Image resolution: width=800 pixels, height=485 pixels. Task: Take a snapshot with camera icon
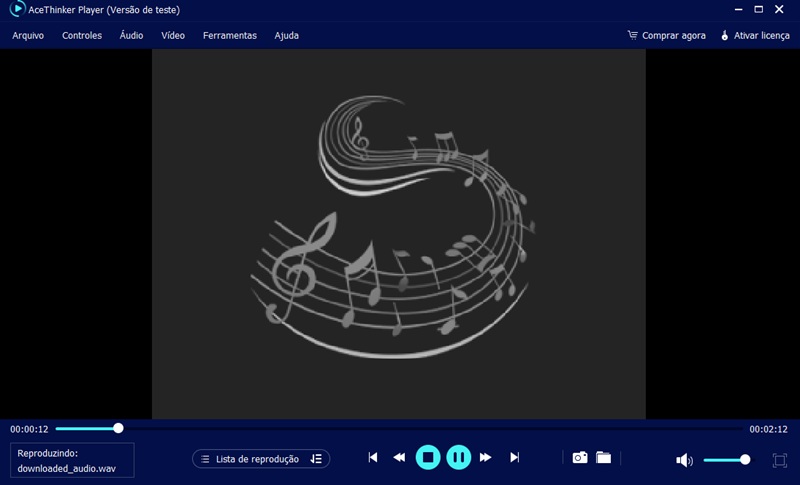click(580, 457)
